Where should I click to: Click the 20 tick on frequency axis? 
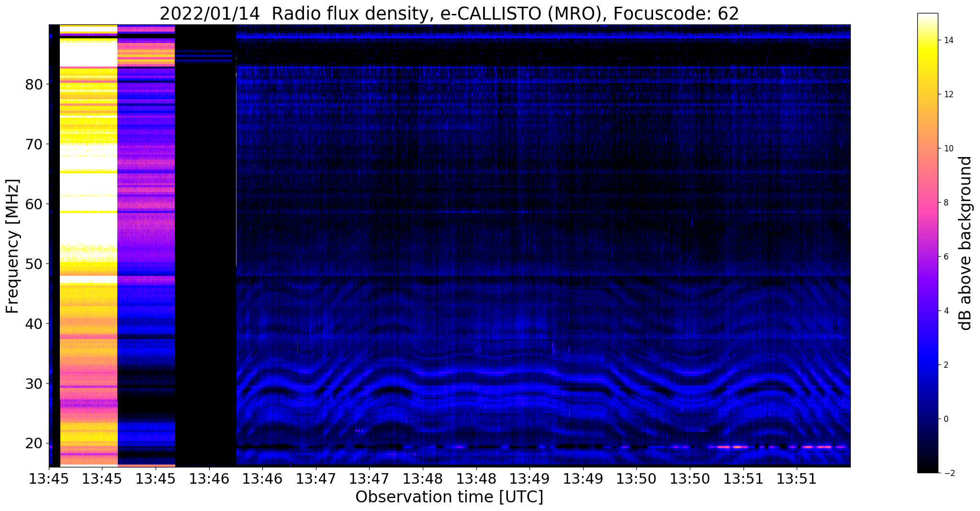click(34, 443)
